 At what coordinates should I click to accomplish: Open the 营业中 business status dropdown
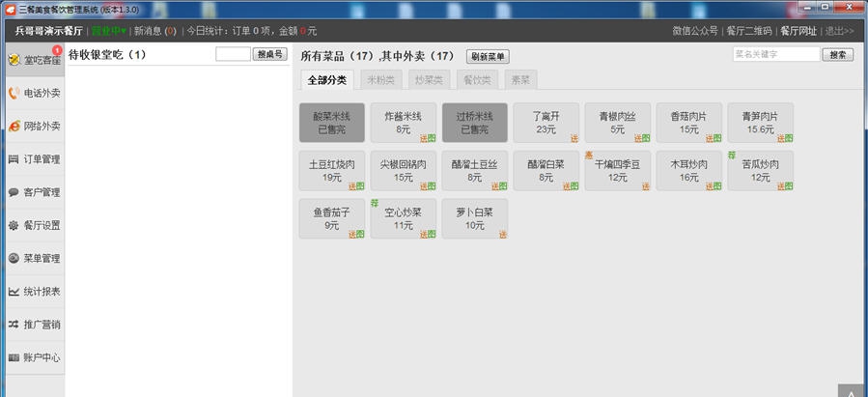[x=108, y=31]
